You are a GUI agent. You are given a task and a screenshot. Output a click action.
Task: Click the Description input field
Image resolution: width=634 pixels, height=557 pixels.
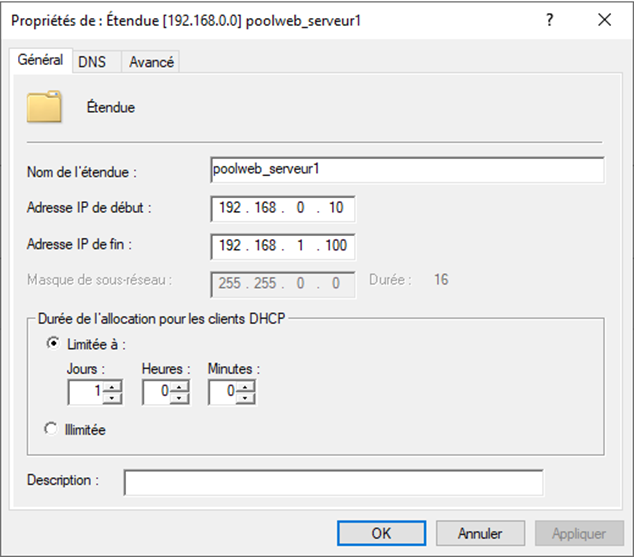point(333,483)
